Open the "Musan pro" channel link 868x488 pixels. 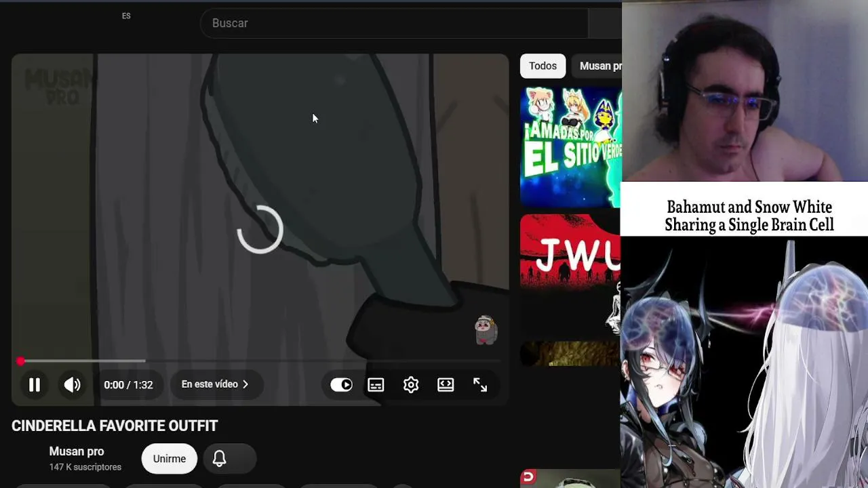coord(77,451)
